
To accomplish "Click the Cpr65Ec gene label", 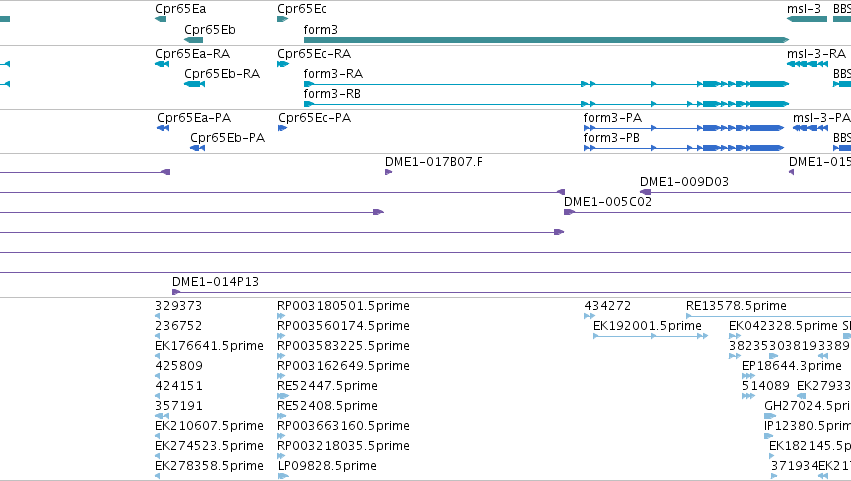I will coord(302,9).
